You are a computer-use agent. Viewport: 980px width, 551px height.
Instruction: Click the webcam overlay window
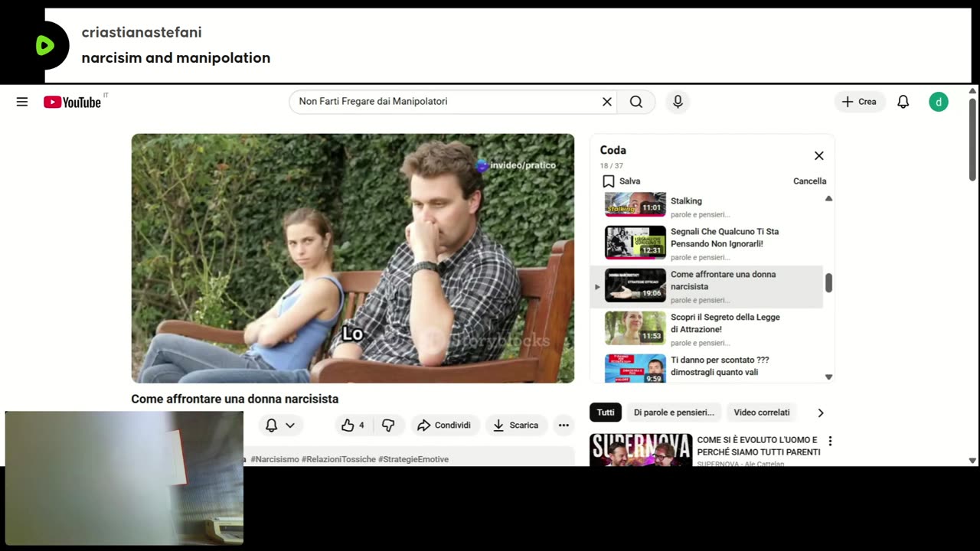click(x=124, y=478)
